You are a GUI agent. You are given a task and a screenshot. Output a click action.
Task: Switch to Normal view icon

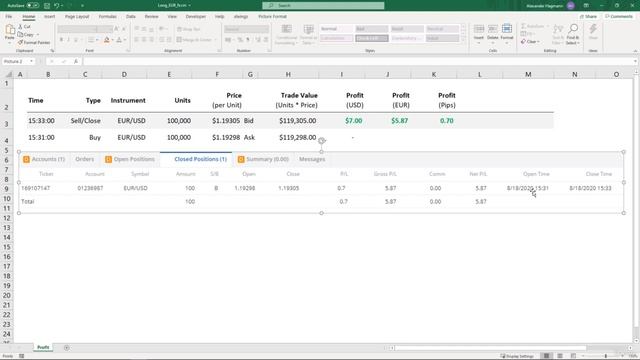tap(546, 356)
